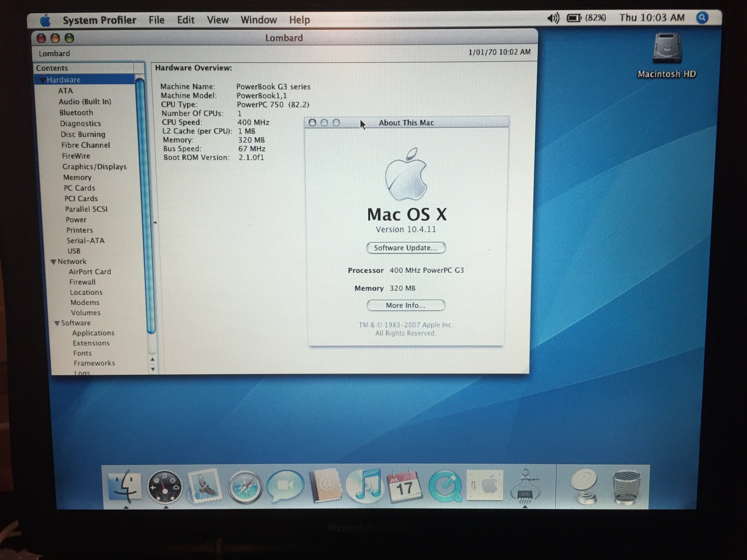The height and width of the screenshot is (560, 747).
Task: Select Graphics/Displays in Contents list
Action: point(94,167)
